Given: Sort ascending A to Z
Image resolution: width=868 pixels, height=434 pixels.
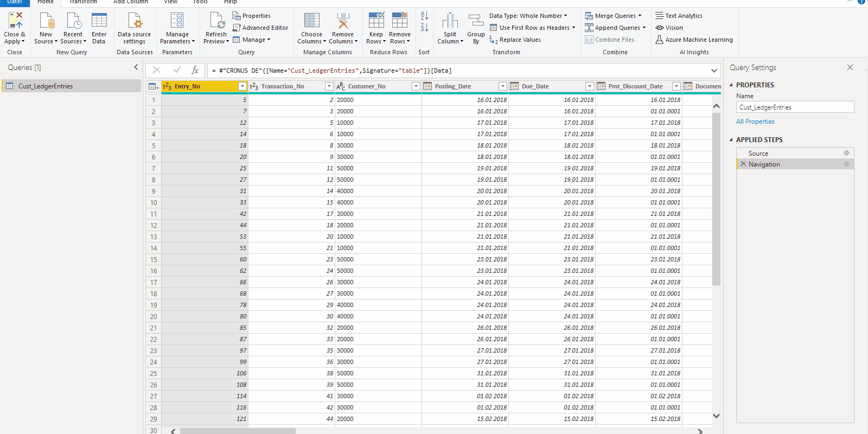Looking at the screenshot, I should [x=424, y=16].
